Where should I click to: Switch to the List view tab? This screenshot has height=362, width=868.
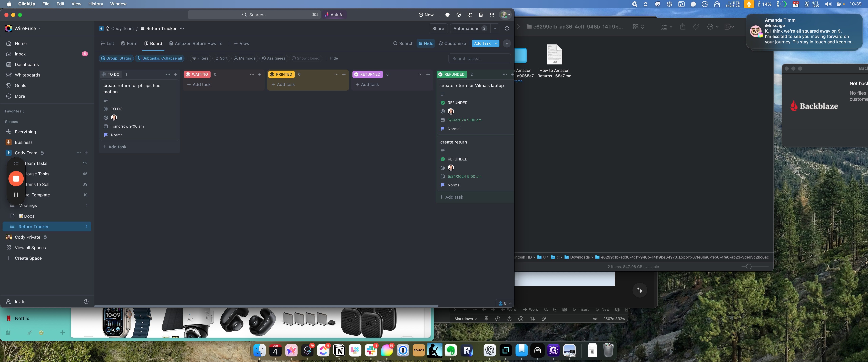tap(107, 43)
